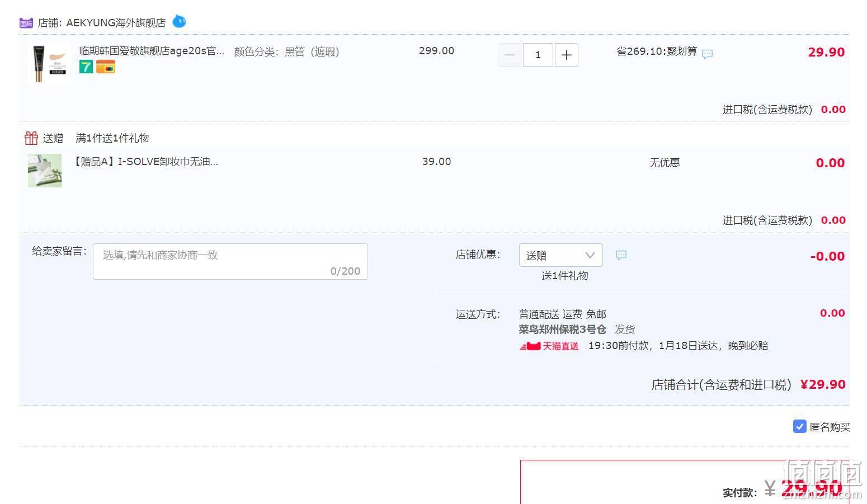Click the gift item price 39.00
The height and width of the screenshot is (504, 867).
(x=436, y=162)
